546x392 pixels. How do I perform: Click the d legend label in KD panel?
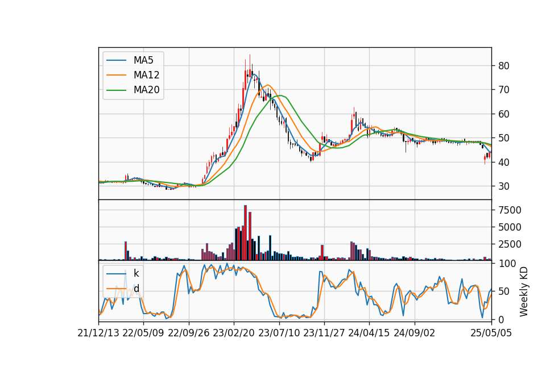click(x=136, y=289)
